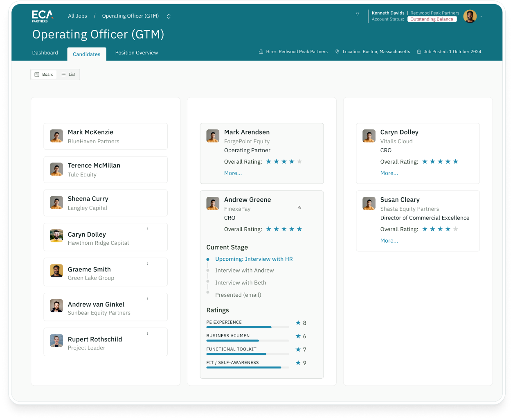This screenshot has width=513, height=420.
Task: Click the building icon next to Hirer
Action: point(260,52)
